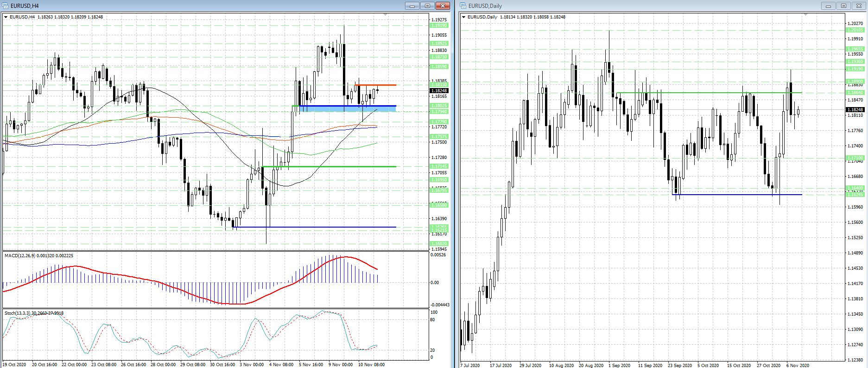Click the EURUSD,Daily window title bar
The height and width of the screenshot is (368, 868).
click(x=640, y=6)
